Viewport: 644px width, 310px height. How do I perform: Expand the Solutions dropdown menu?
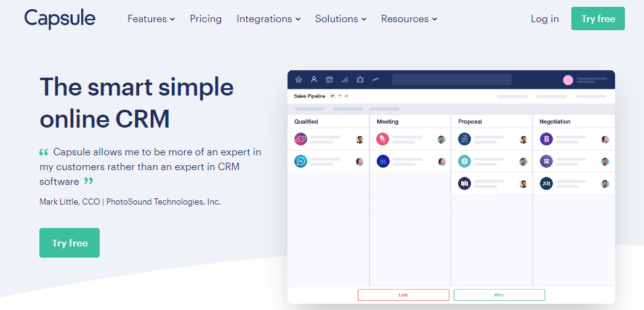pos(341,19)
